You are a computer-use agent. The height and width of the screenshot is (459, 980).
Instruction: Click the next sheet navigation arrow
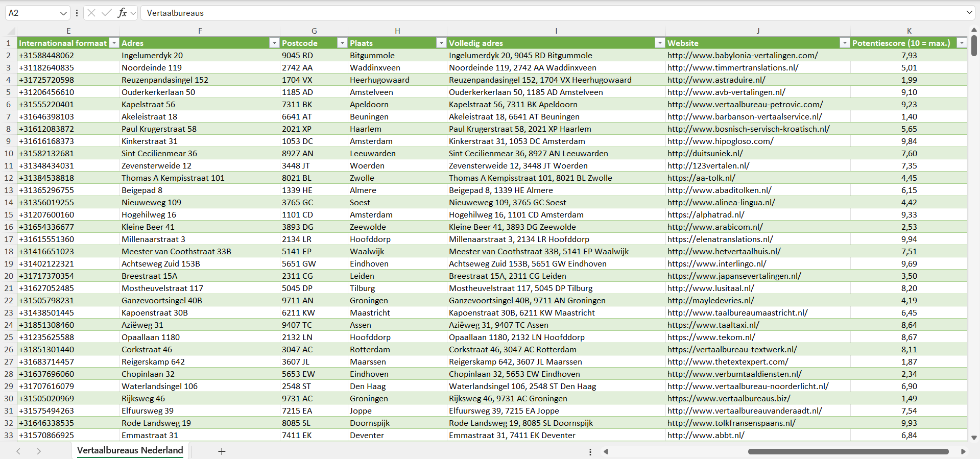(x=39, y=451)
